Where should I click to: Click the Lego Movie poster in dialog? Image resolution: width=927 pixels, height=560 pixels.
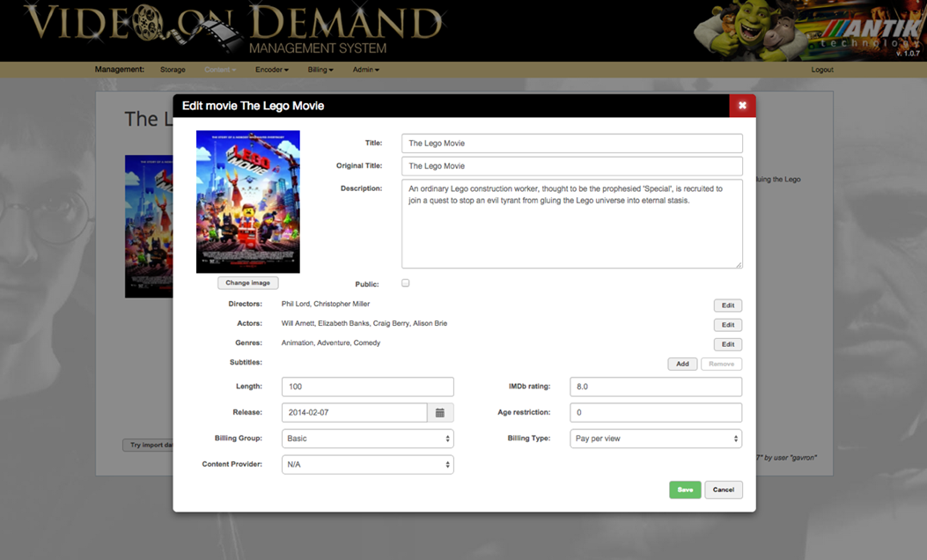247,202
